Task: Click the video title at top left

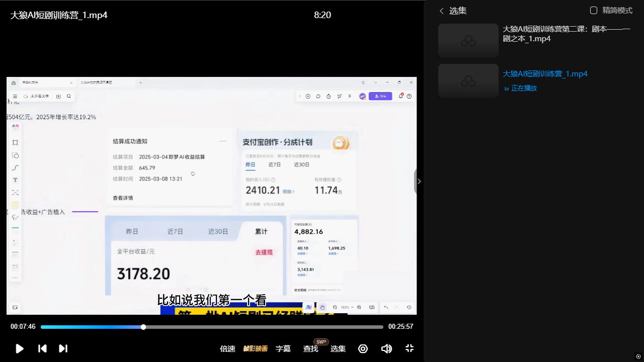Action: click(x=59, y=15)
